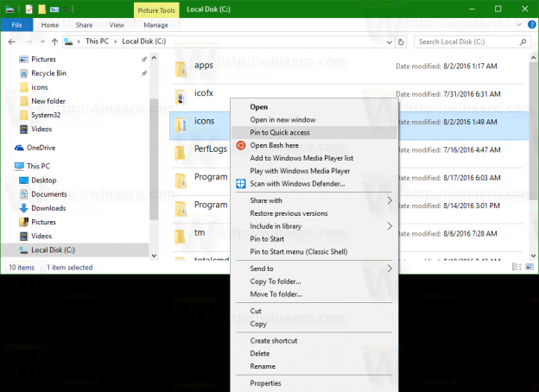This screenshot has height=392, width=539.
Task: Open the Help question mark icon
Action: click(531, 25)
